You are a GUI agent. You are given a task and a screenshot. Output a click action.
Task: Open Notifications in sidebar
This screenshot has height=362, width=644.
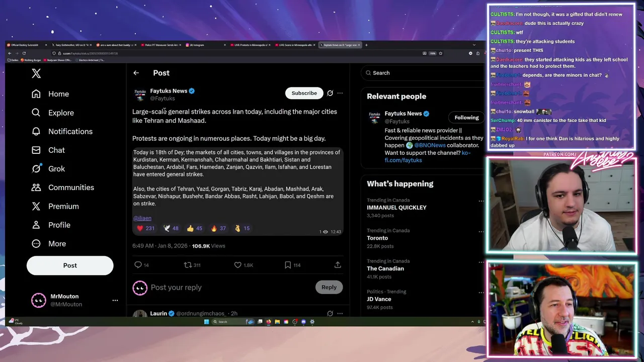pyautogui.click(x=62, y=131)
